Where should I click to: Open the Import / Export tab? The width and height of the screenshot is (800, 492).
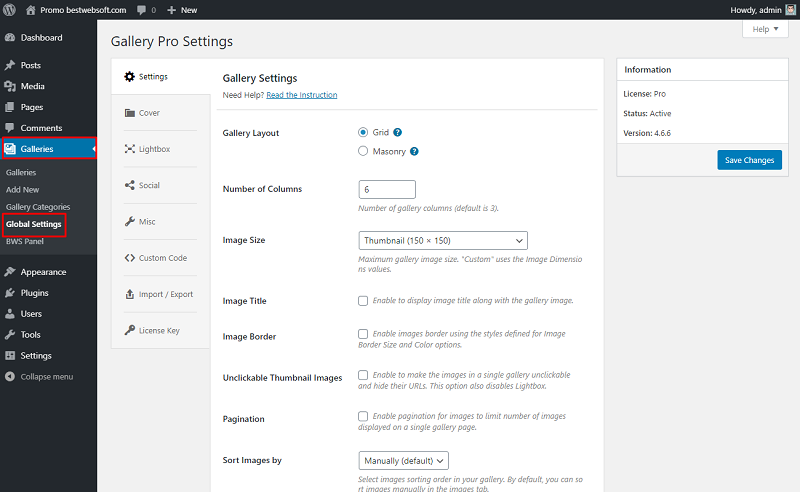pyautogui.click(x=160, y=294)
